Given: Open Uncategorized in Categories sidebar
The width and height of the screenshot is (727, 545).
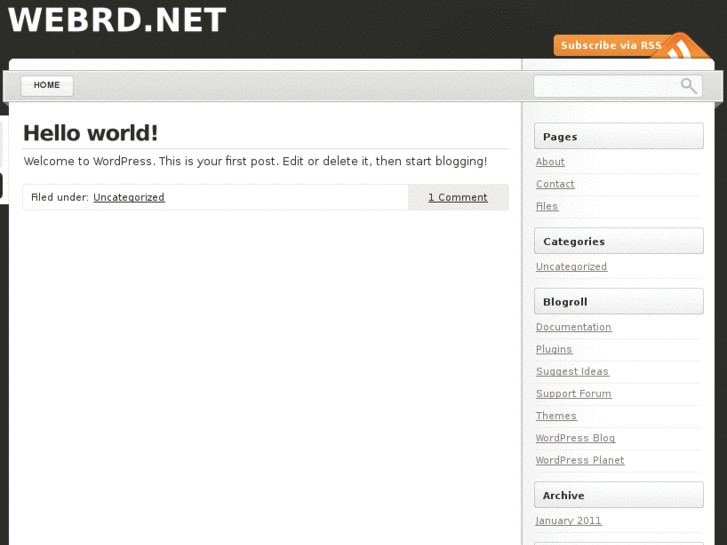Looking at the screenshot, I should point(572,267).
